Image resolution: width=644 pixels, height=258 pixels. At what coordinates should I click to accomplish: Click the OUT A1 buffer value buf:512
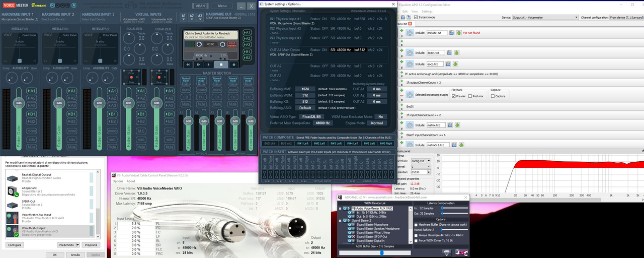[359, 50]
